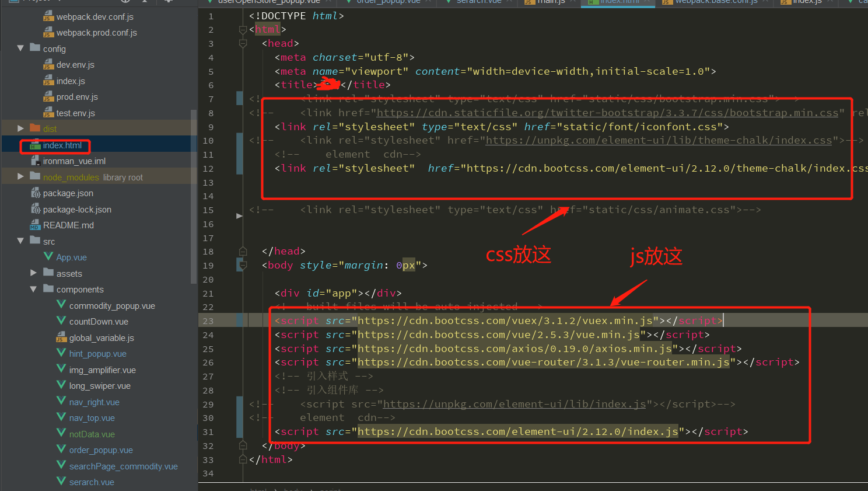Click the commodity_popup.vue Vue icon

(x=61, y=305)
